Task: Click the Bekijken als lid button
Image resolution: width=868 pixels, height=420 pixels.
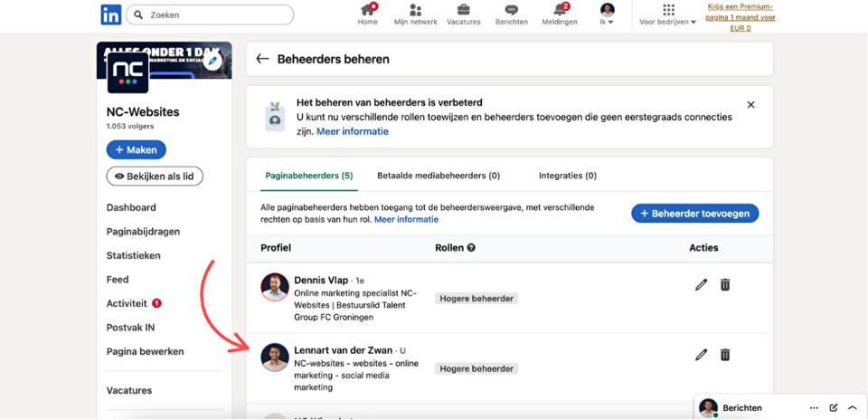Action: [x=155, y=177]
